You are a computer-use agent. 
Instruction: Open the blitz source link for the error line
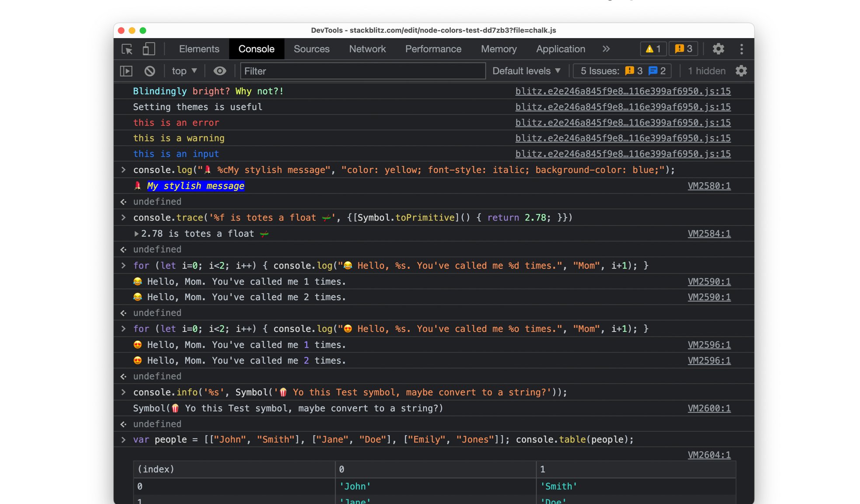pyautogui.click(x=622, y=122)
